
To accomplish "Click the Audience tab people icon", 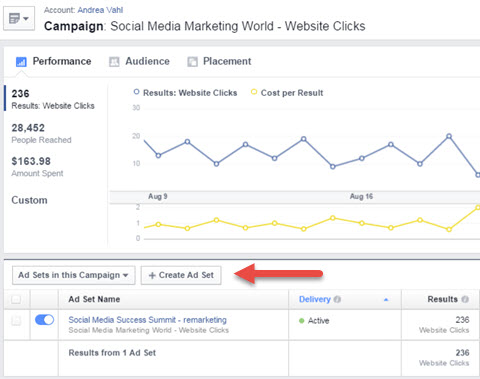I will coord(114,62).
